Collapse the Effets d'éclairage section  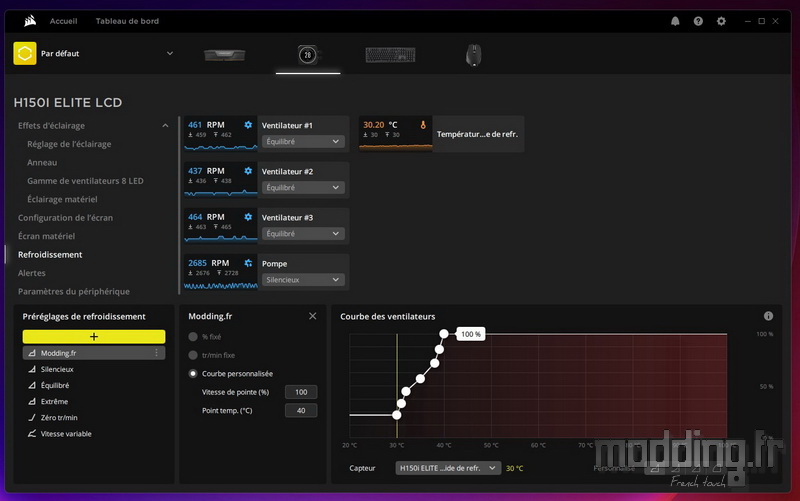pos(165,126)
